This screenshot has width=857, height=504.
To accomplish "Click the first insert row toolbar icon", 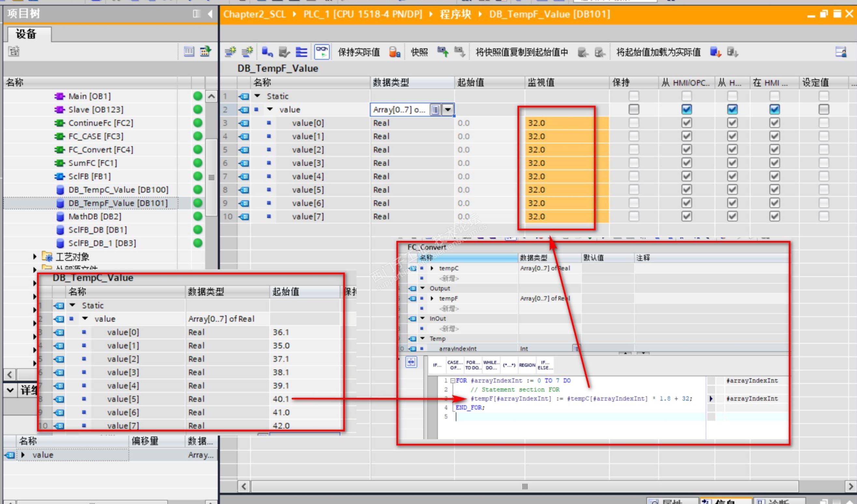I will click(231, 52).
